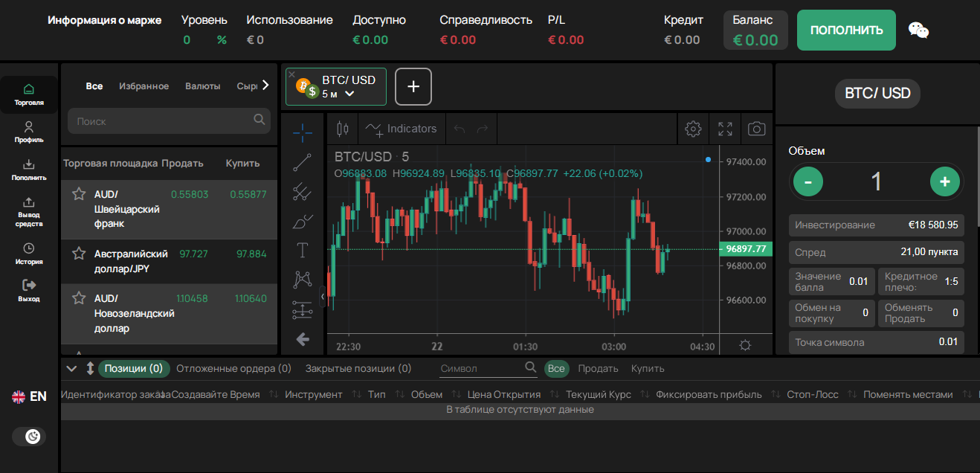
Task: Open the Вывод средств sidebar section
Action: pyautogui.click(x=28, y=212)
